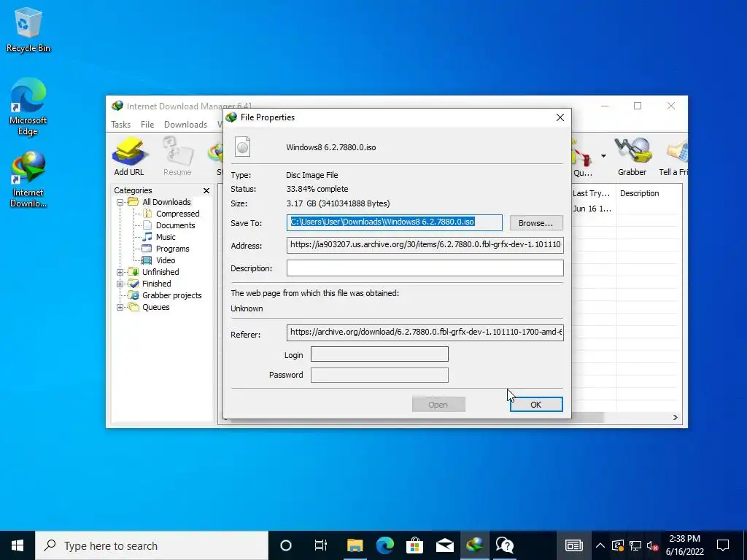This screenshot has height=560, width=747.
Task: Click the Tell a Friend toolbar icon
Action: coord(673,157)
